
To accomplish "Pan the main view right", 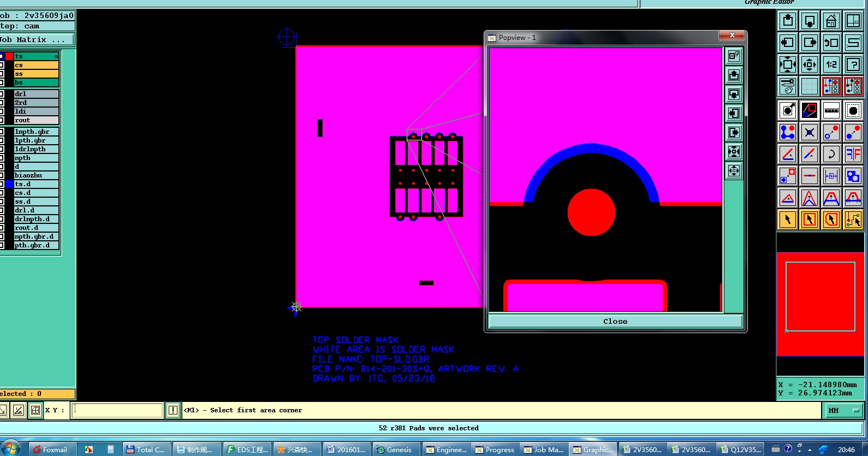I will click(810, 43).
